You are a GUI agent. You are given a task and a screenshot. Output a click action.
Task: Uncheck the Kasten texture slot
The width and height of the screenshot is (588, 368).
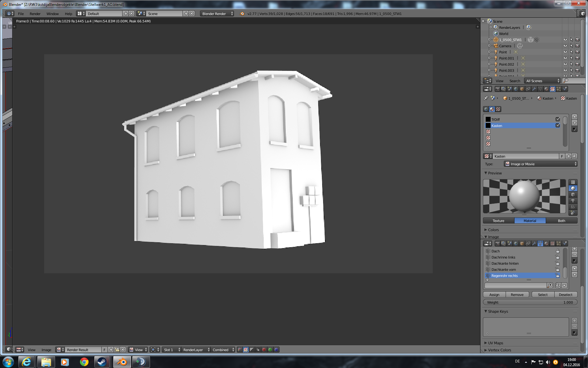[x=558, y=125]
